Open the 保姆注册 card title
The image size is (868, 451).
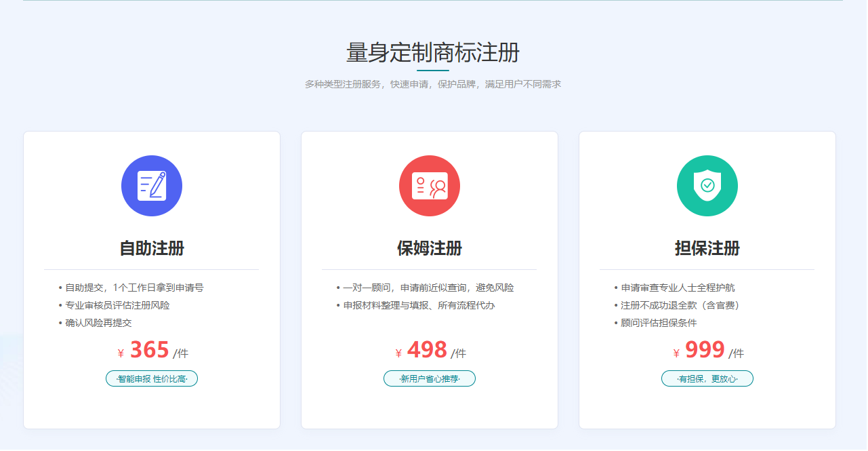point(430,248)
